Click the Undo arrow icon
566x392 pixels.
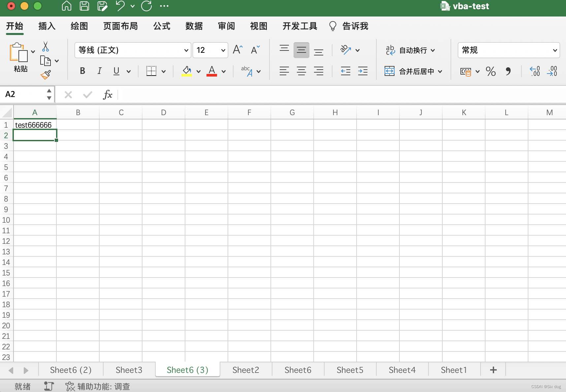pyautogui.click(x=120, y=6)
